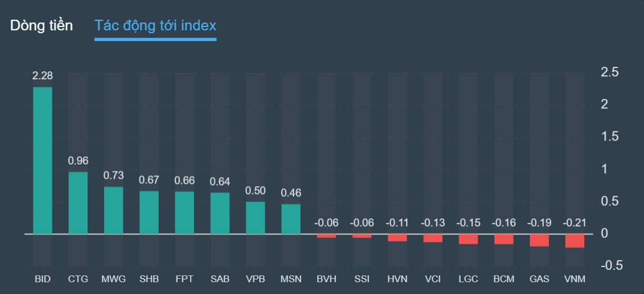Click the 2.28 value label above BID
Viewport: 644px width, 294px height.
(43, 76)
